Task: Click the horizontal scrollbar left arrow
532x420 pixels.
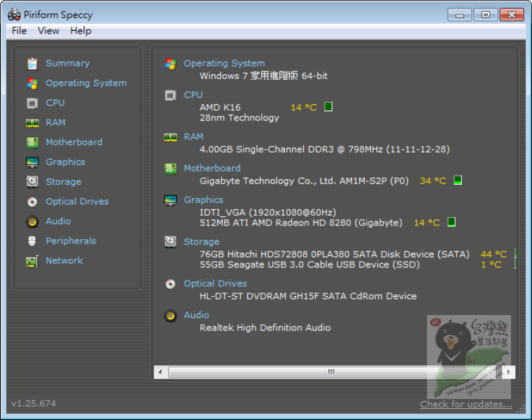Action: tap(160, 372)
